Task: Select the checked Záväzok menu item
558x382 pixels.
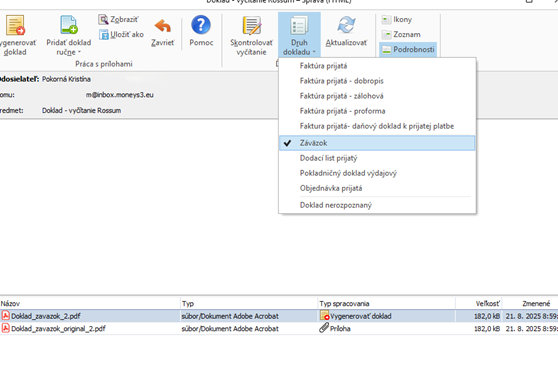Action: pos(377,143)
